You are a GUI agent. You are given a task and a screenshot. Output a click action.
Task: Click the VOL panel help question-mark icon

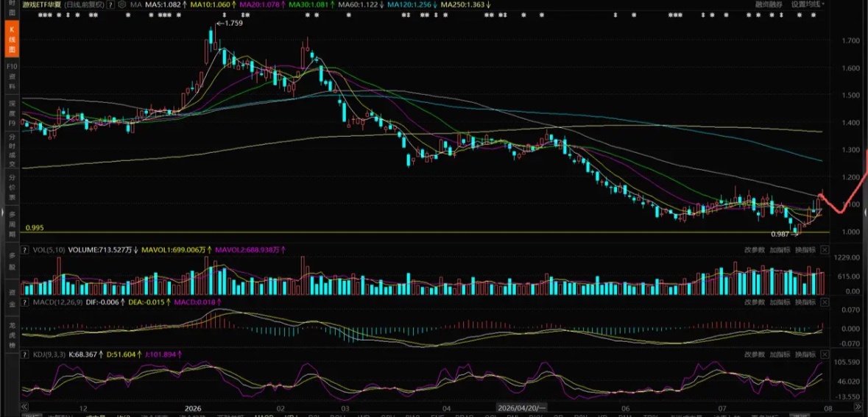pyautogui.click(x=24, y=250)
